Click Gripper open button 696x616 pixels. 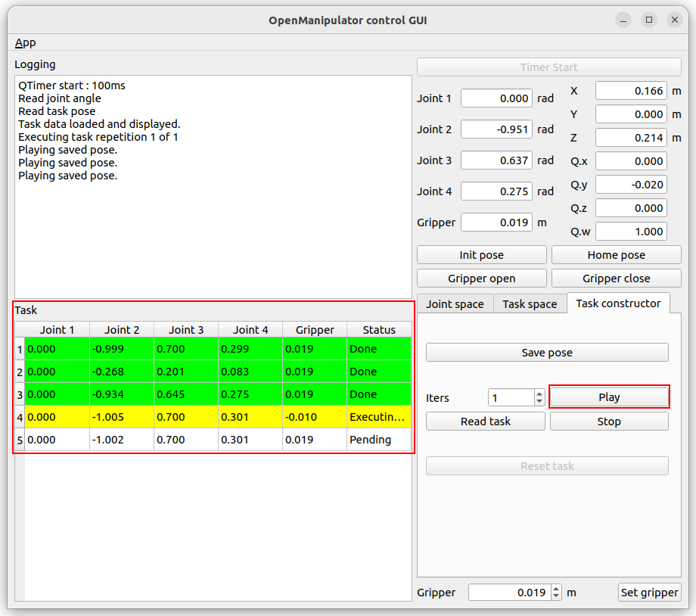click(x=481, y=278)
